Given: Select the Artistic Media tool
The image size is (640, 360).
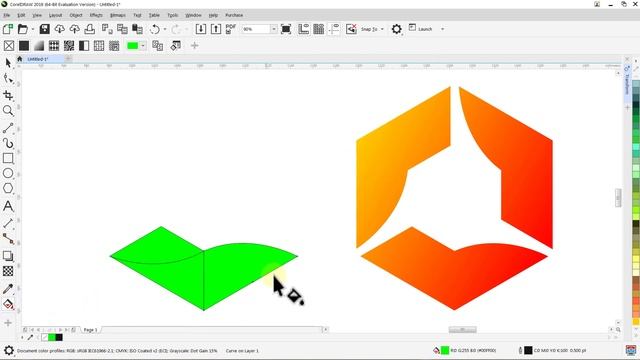Looking at the screenshot, I should click(8, 143).
